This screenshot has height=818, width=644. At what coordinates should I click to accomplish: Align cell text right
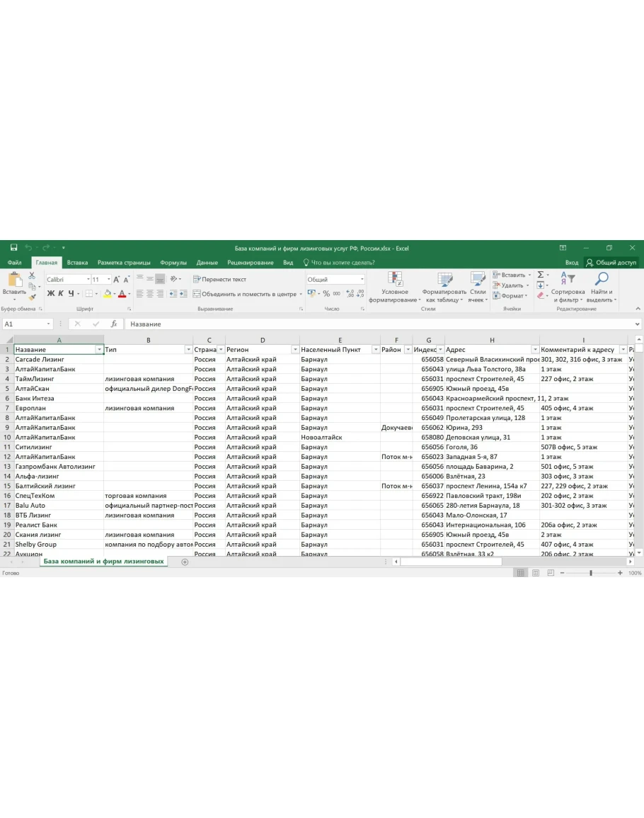click(x=160, y=294)
